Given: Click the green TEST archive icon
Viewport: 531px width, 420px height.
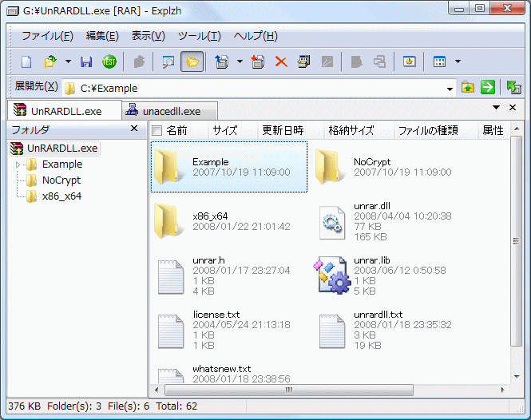Looking at the screenshot, I should coord(109,61).
